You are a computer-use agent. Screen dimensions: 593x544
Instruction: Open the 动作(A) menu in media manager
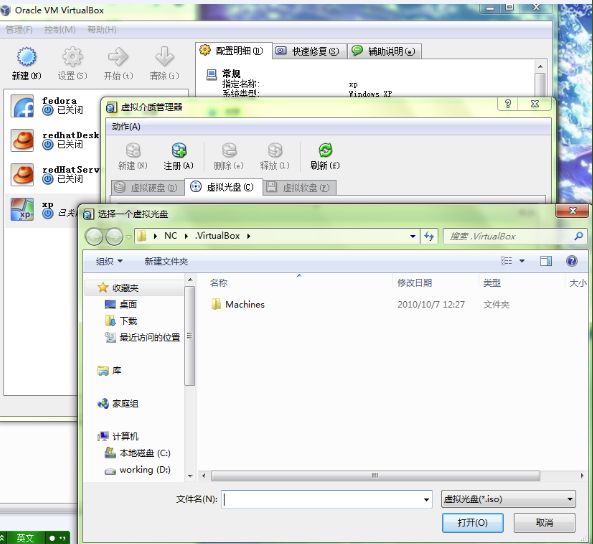coord(126,126)
